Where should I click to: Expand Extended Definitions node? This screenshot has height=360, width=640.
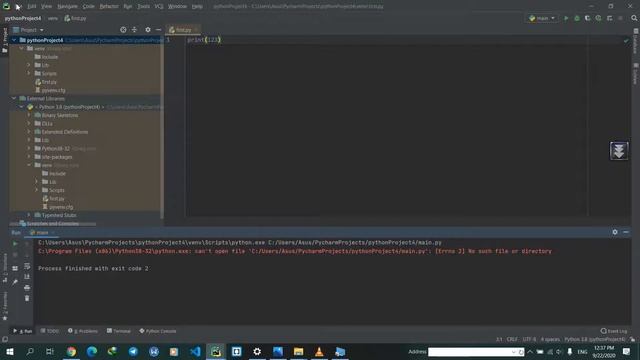click(29, 132)
